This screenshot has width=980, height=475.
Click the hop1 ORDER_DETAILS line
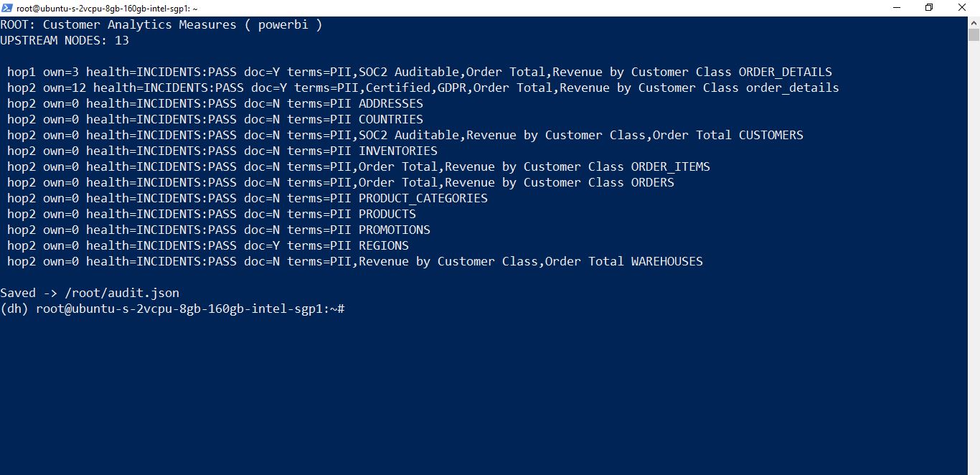(420, 72)
